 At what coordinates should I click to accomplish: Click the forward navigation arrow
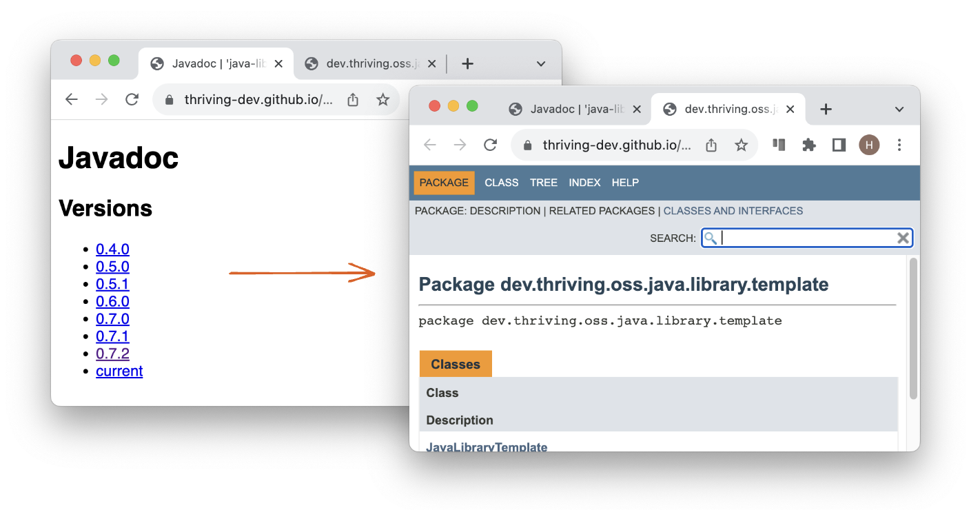(x=460, y=145)
